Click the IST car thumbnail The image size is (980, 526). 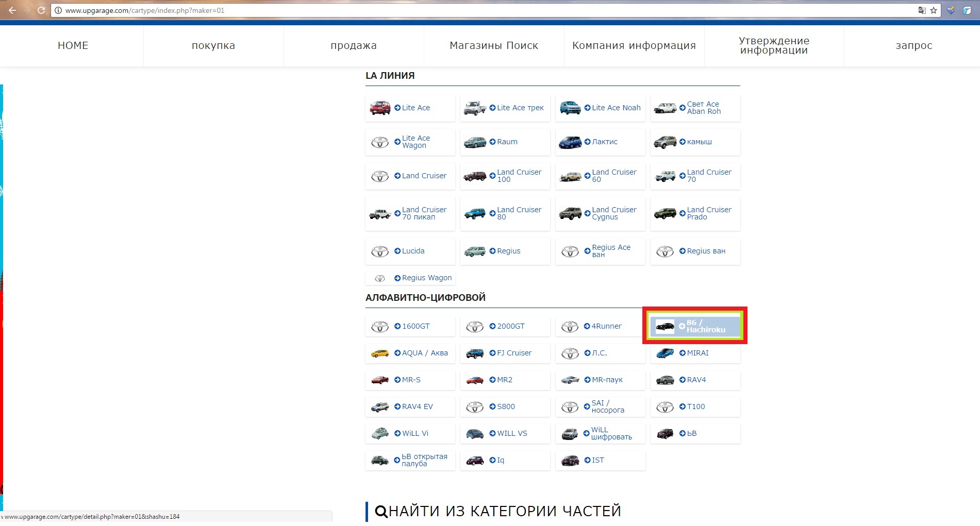[x=570, y=461]
